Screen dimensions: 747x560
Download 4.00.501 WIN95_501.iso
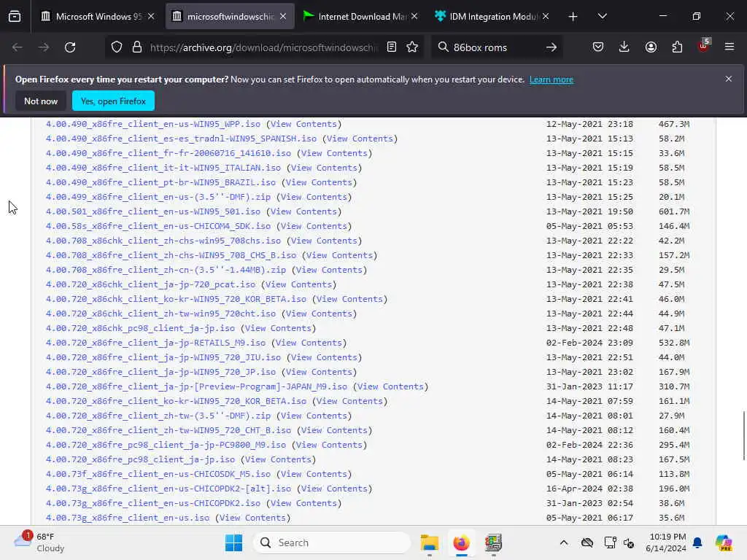pyautogui.click(x=153, y=211)
